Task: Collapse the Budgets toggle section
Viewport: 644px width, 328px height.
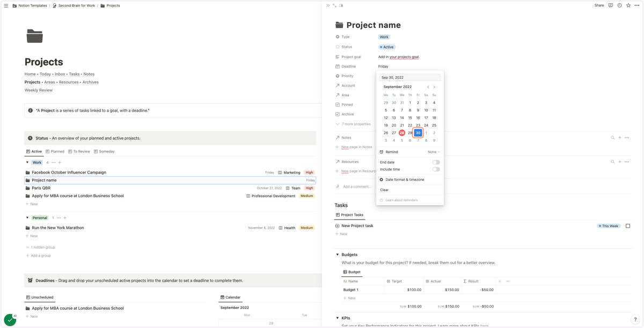Action: (338, 255)
